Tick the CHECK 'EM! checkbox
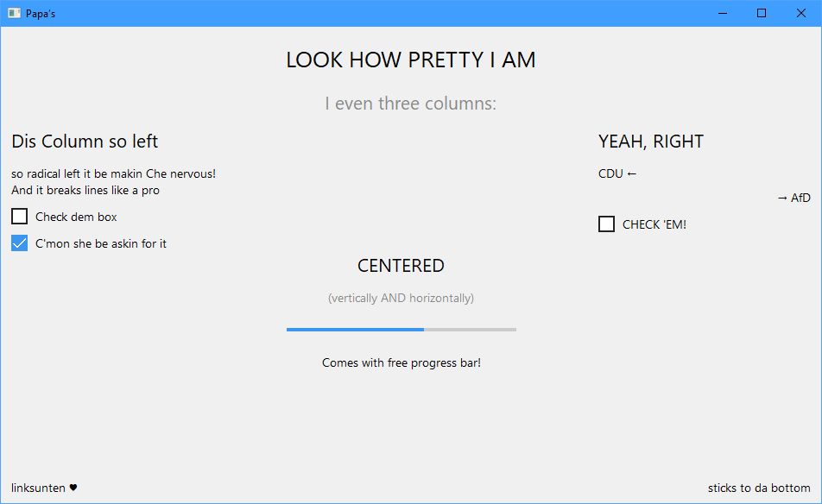This screenshot has height=504, width=822. pyautogui.click(x=607, y=224)
